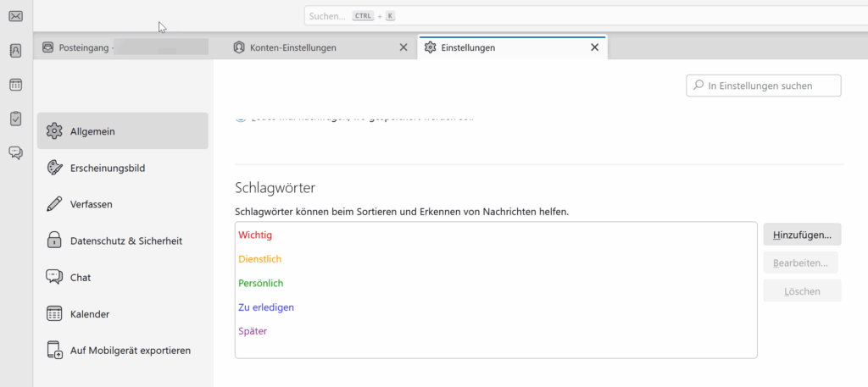Switch to the Konten-Einstellungen tab
Screen dimensions: 868x387
(303, 47)
